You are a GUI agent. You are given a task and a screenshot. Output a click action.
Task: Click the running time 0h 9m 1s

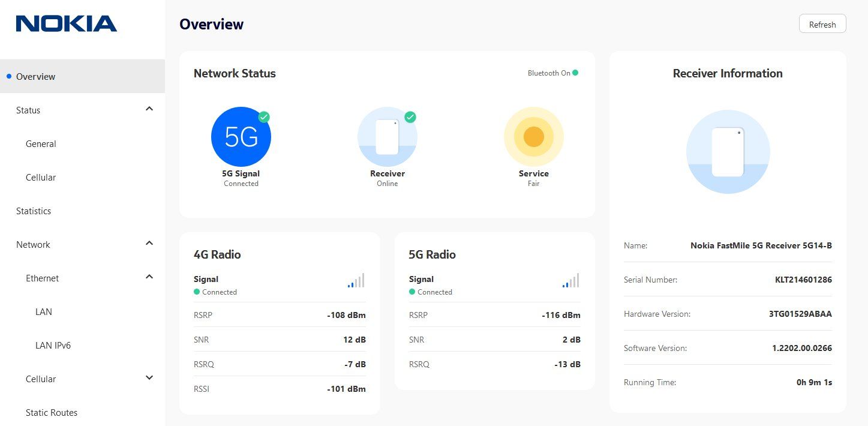(x=814, y=382)
